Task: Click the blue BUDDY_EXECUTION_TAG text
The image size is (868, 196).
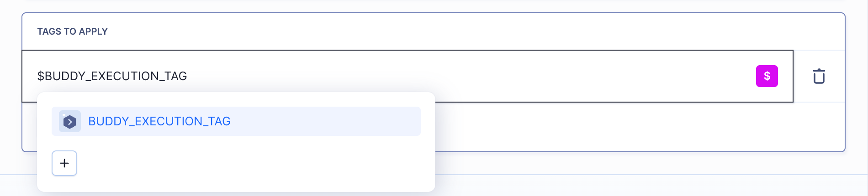Action: coord(159,121)
